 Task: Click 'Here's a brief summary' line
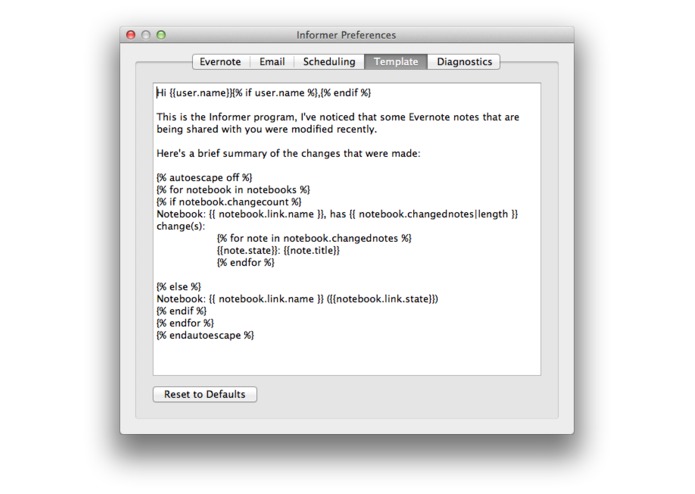tap(288, 153)
